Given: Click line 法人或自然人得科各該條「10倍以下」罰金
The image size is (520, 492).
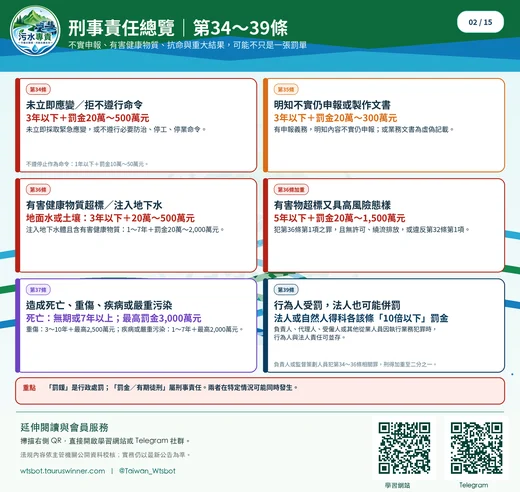Looking at the screenshot, I should tap(361, 318).
